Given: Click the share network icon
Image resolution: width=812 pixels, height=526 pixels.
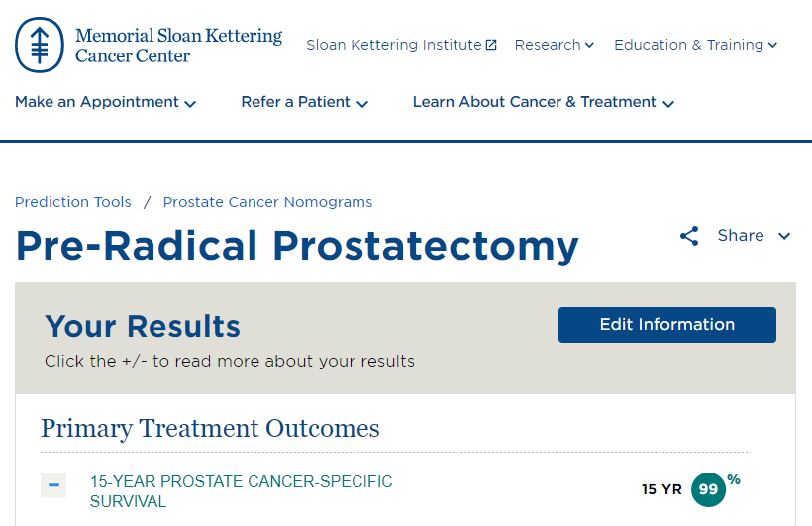Looking at the screenshot, I should 689,236.
